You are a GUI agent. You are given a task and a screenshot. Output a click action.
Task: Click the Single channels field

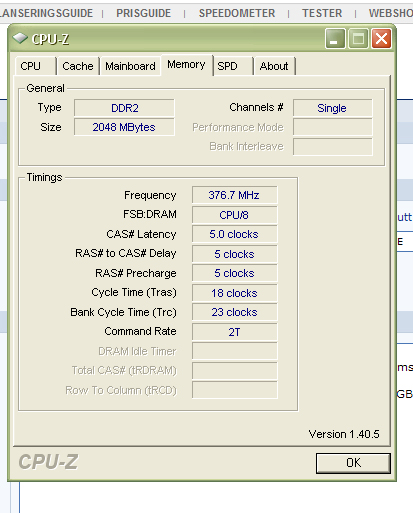coord(333,108)
